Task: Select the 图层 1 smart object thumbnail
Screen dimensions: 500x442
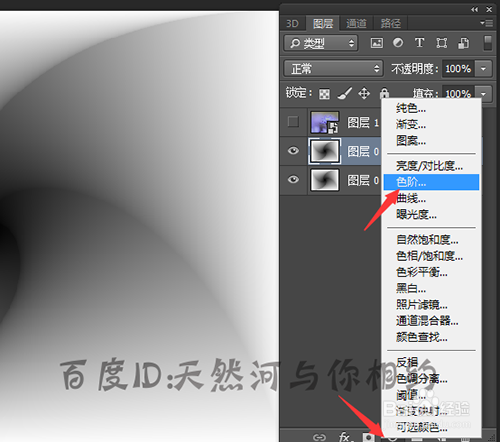Action: (x=325, y=122)
